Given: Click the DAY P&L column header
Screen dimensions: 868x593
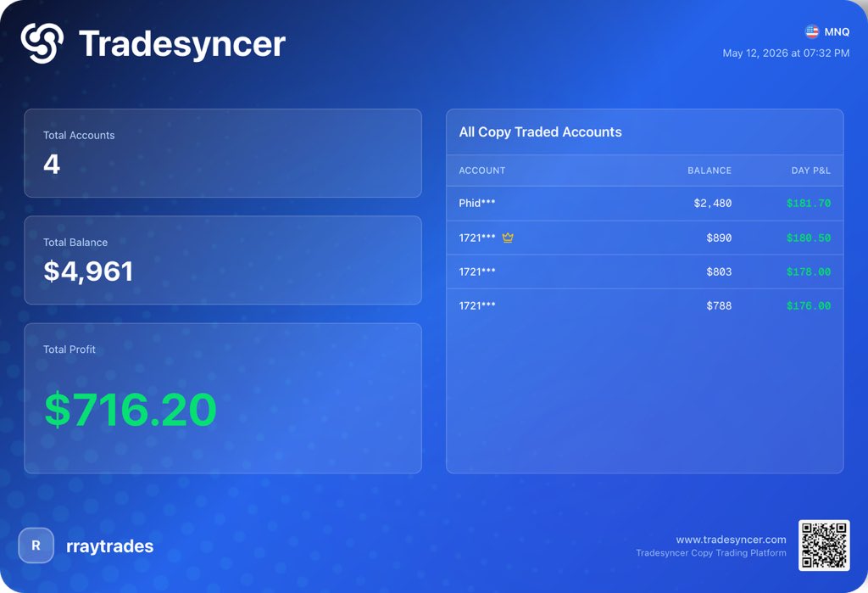Looking at the screenshot, I should (x=810, y=171).
